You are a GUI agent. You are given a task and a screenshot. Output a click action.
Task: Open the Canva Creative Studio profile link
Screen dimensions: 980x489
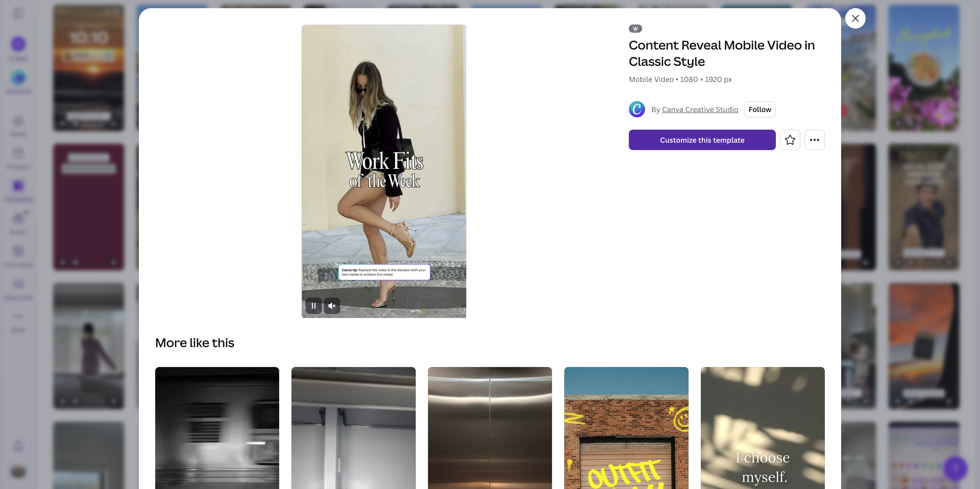click(x=700, y=109)
